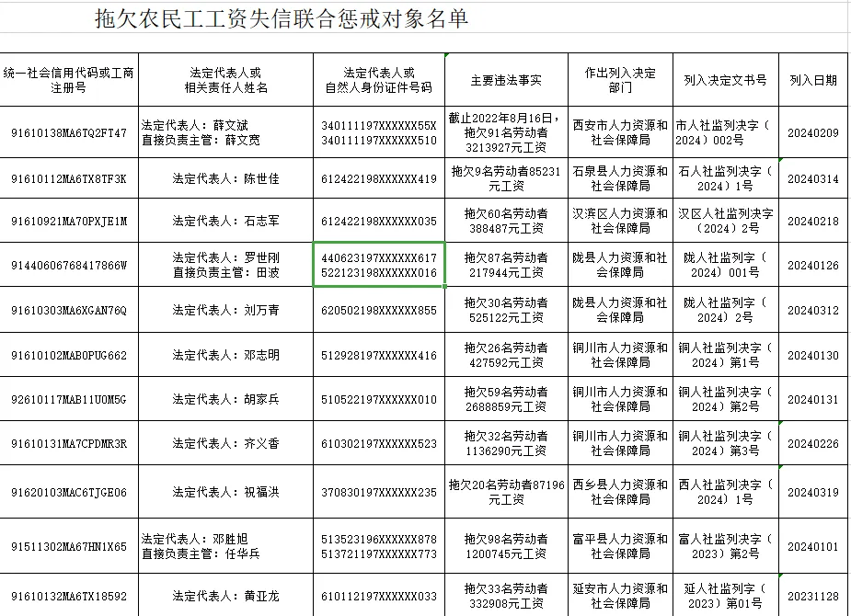Screen dimensions: 851x616
Task: Click the cell 法定代表人：黄亚龙
Action: pos(227,594)
